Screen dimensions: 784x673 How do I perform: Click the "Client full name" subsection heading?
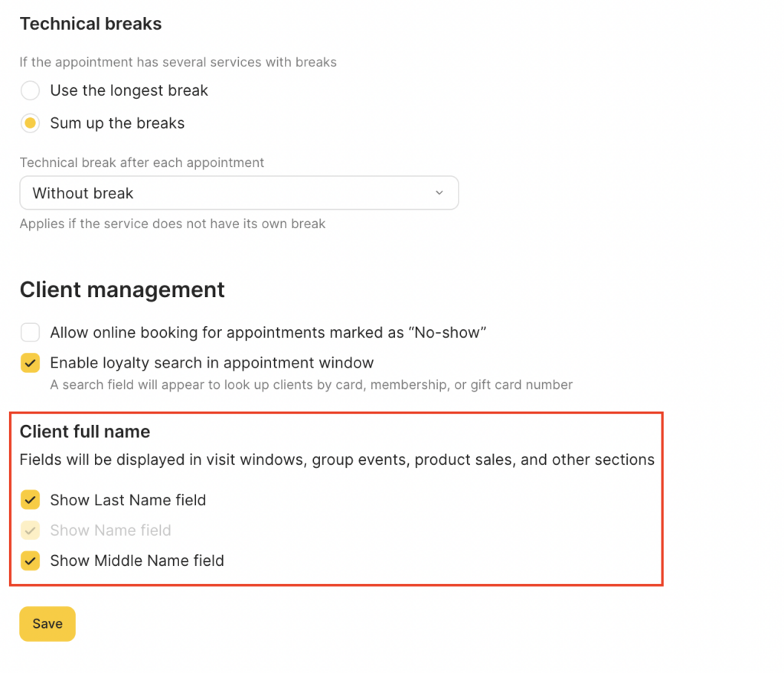(x=84, y=432)
